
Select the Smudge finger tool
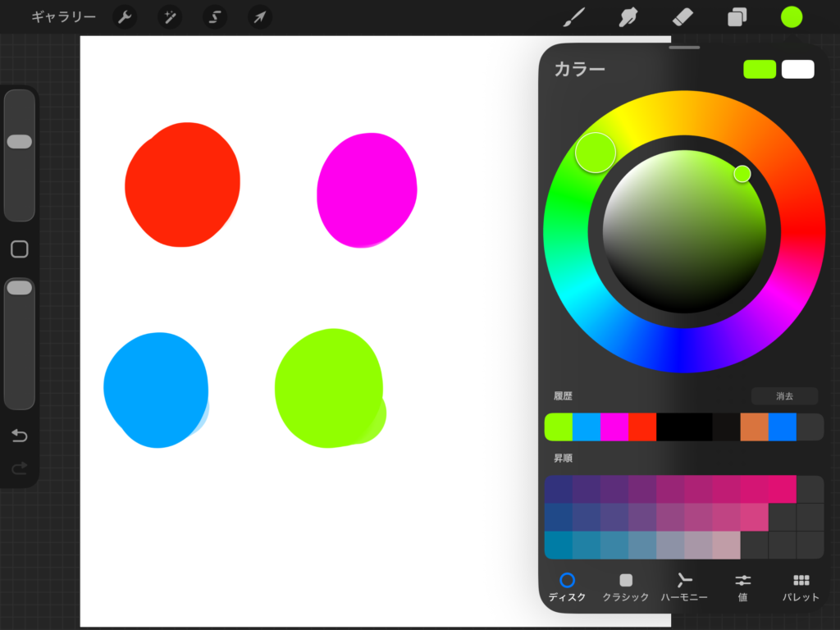tap(628, 17)
